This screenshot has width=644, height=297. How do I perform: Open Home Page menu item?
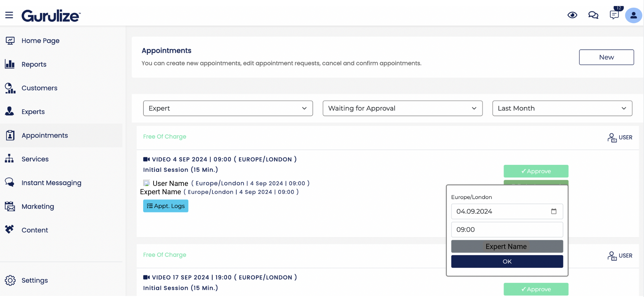[x=41, y=41]
